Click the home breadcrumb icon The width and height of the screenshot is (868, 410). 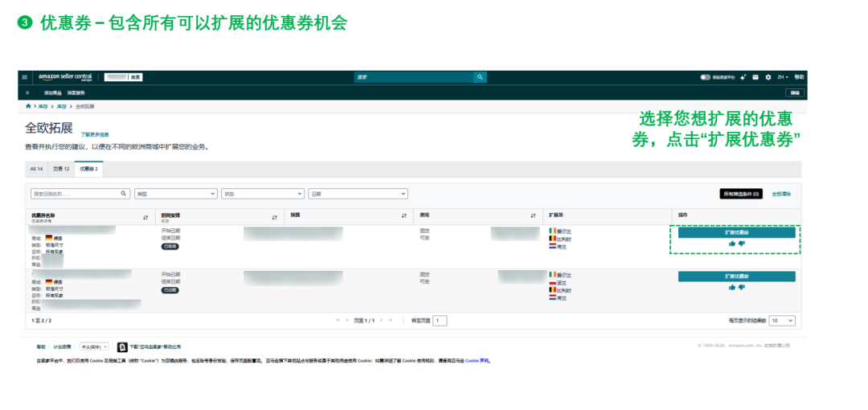(28, 106)
